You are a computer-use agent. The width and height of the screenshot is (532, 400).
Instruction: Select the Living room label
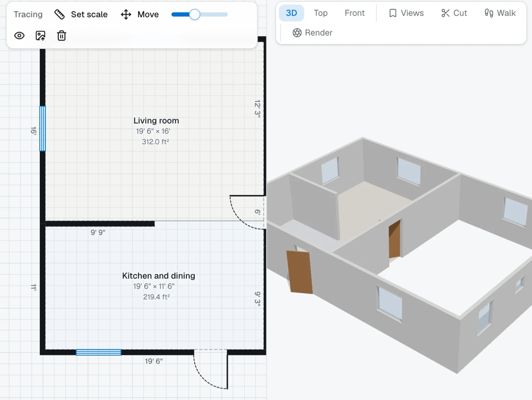pos(156,121)
